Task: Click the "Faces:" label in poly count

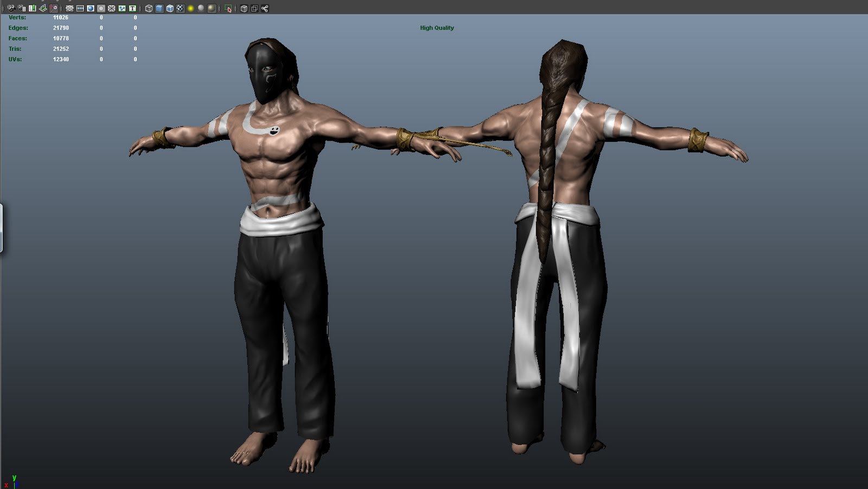Action: pyautogui.click(x=18, y=38)
